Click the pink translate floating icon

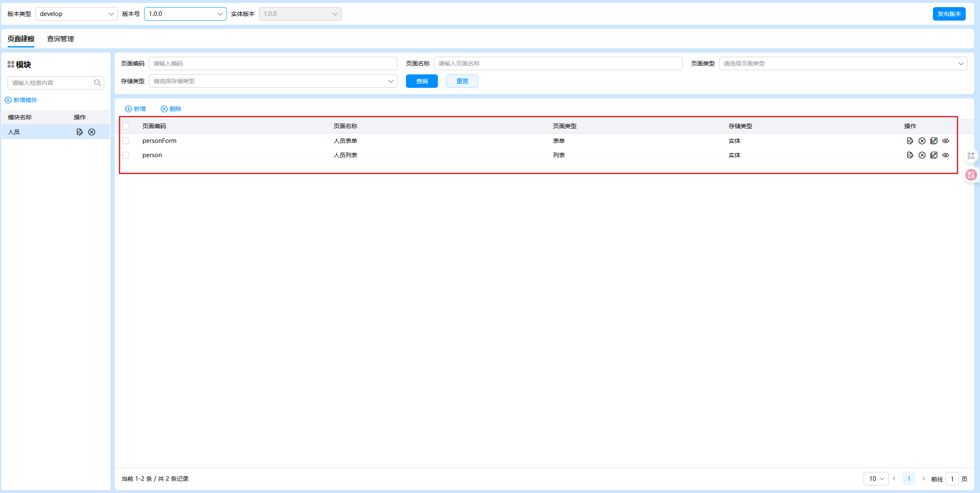(x=971, y=175)
